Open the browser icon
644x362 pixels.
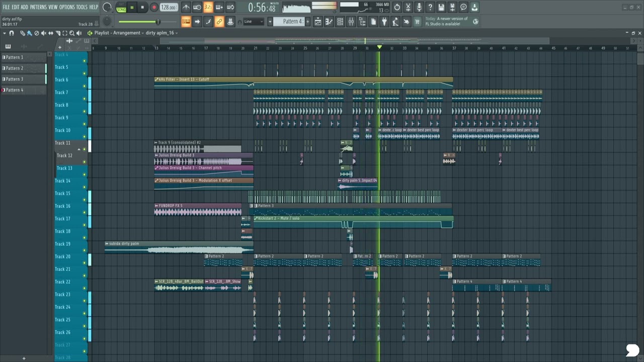tap(362, 21)
